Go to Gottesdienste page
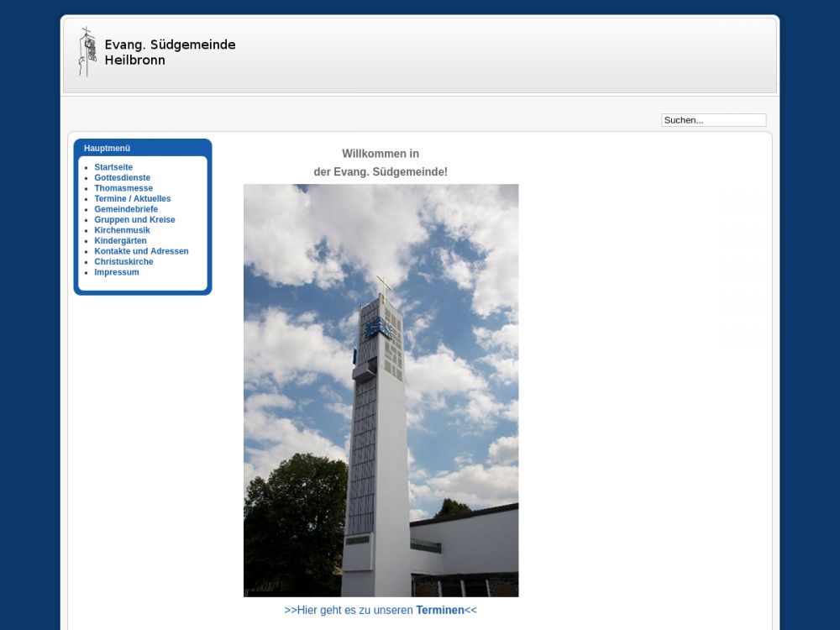The height and width of the screenshot is (630, 840). pyautogui.click(x=122, y=178)
